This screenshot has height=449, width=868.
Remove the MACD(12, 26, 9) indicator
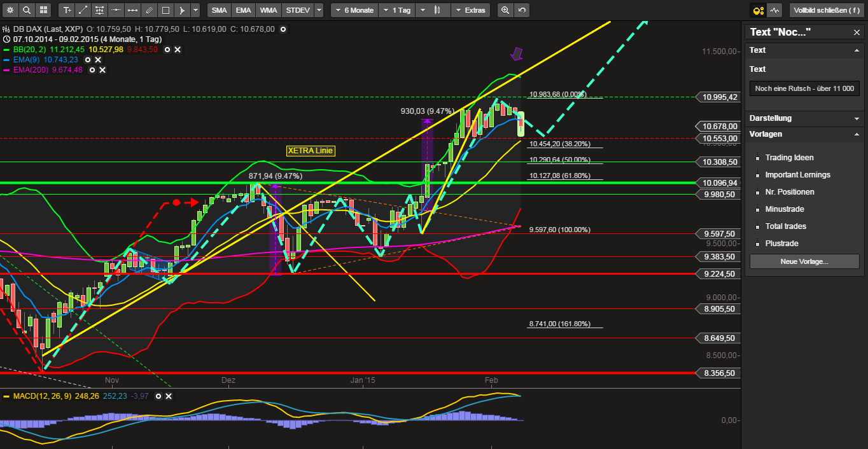click(169, 396)
